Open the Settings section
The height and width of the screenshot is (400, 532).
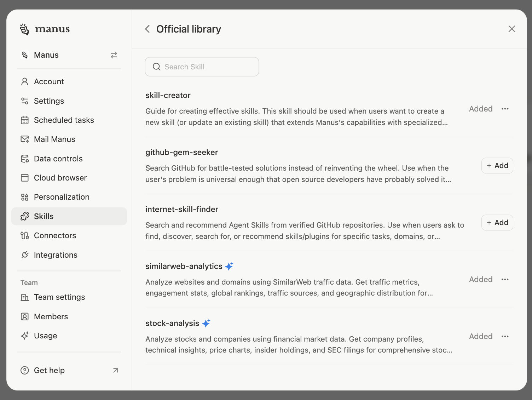pos(69,101)
